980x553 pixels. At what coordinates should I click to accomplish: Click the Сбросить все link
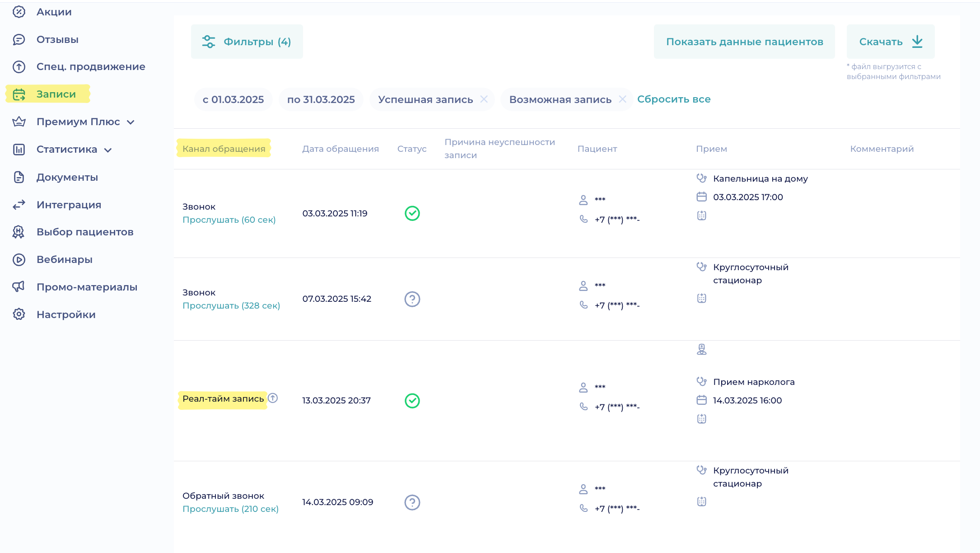click(673, 99)
